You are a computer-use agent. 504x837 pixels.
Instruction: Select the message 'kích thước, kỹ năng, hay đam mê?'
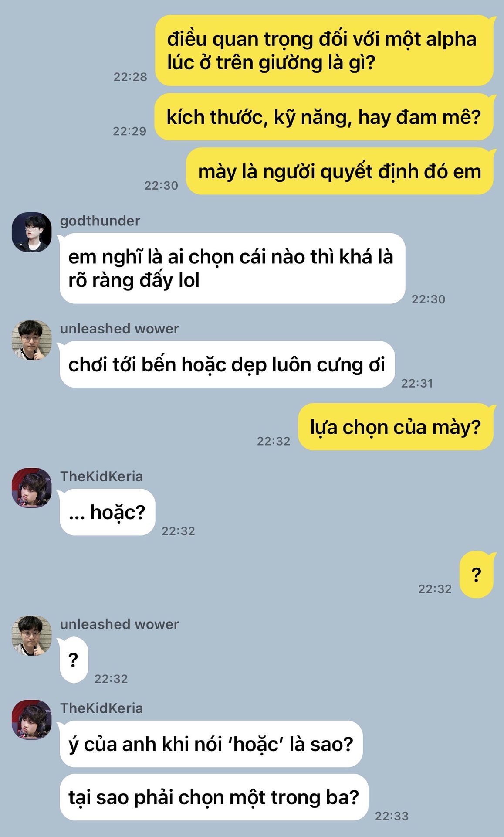[324, 117]
